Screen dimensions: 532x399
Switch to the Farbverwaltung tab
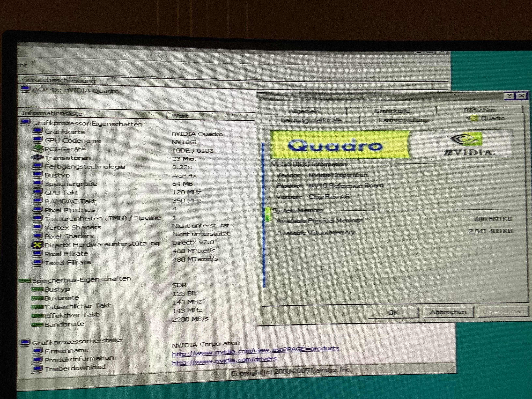click(404, 120)
